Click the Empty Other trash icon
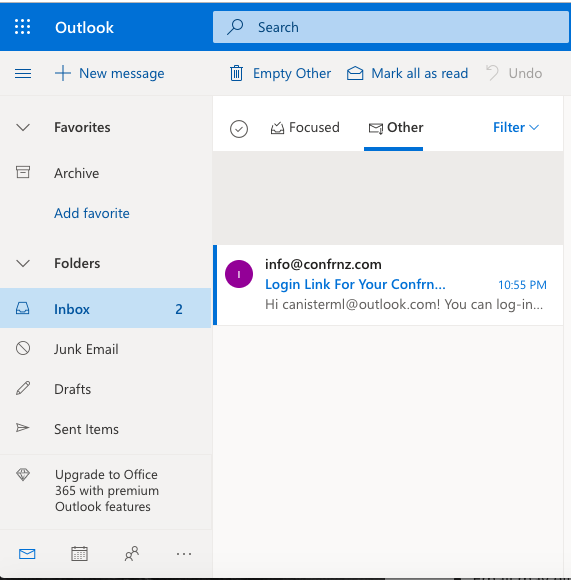Image resolution: width=571 pixels, height=580 pixels. pos(236,73)
